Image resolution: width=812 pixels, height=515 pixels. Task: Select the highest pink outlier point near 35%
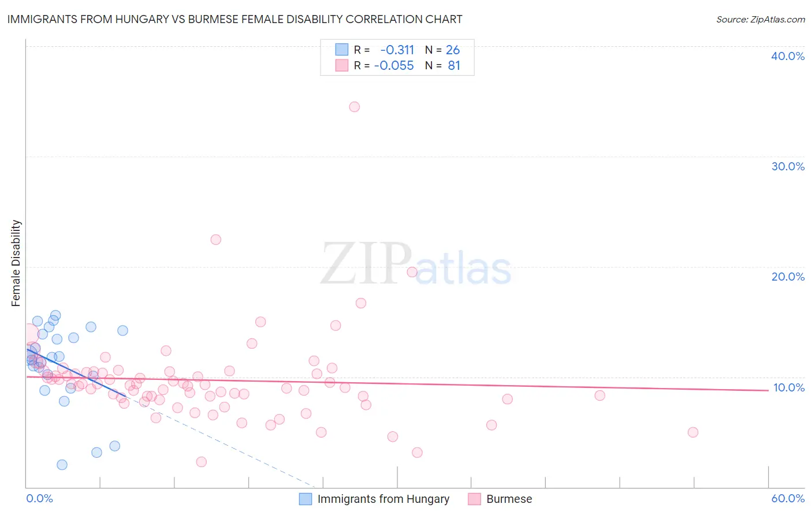tap(355, 107)
